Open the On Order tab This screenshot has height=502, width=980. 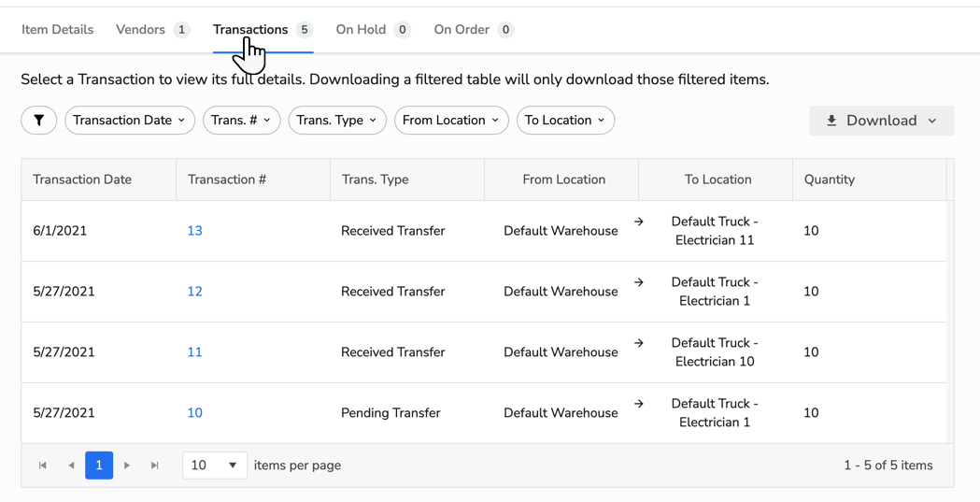[x=473, y=30]
